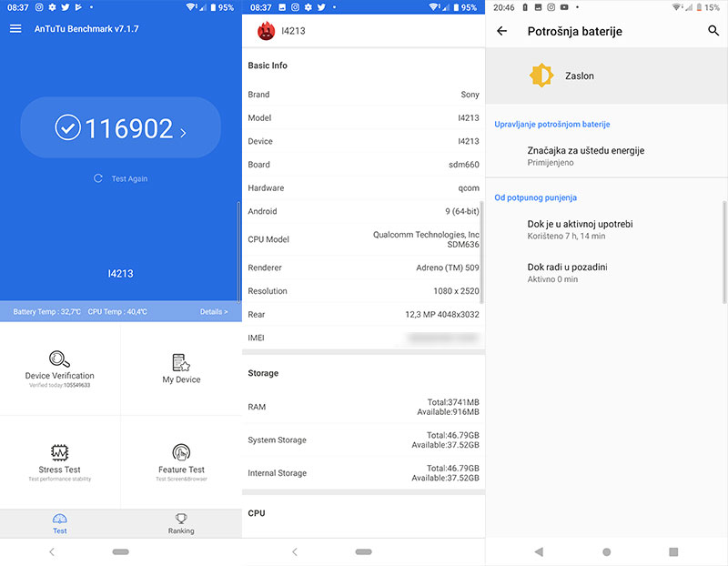
Task: Open the AnTuTu hamburger menu
Action: [15, 28]
